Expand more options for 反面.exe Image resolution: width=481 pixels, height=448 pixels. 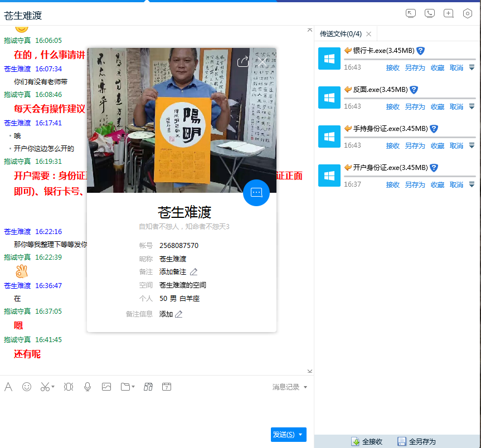472,106
